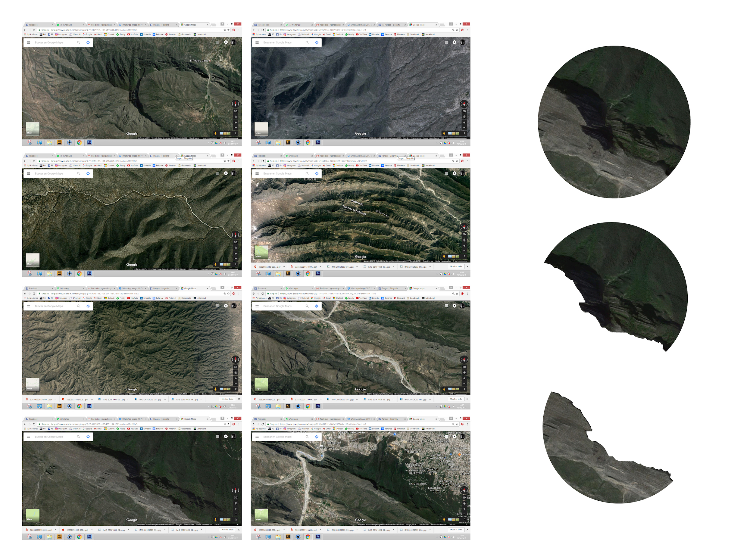Open Google apps grid in El Potrero Chico screenshot
The width and height of the screenshot is (747, 560).
tap(218, 42)
